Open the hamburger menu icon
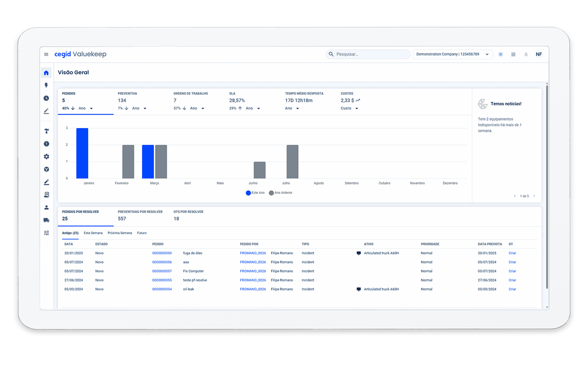588x388 pixels. [46, 54]
